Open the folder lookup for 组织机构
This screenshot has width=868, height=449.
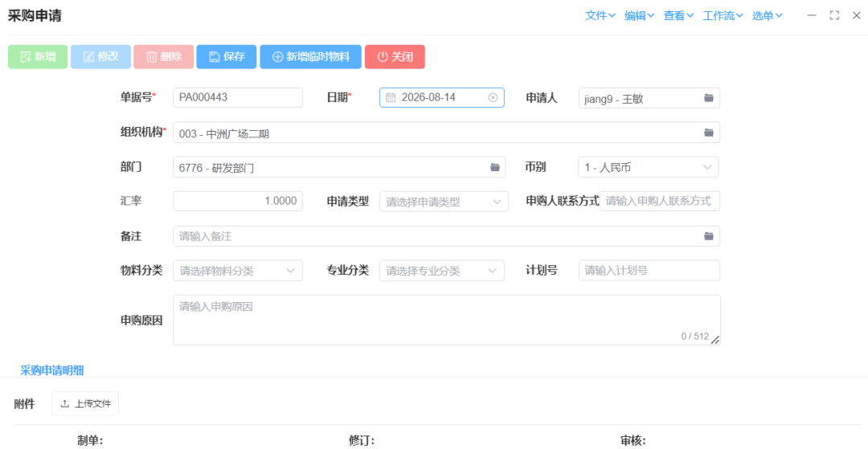tap(709, 133)
